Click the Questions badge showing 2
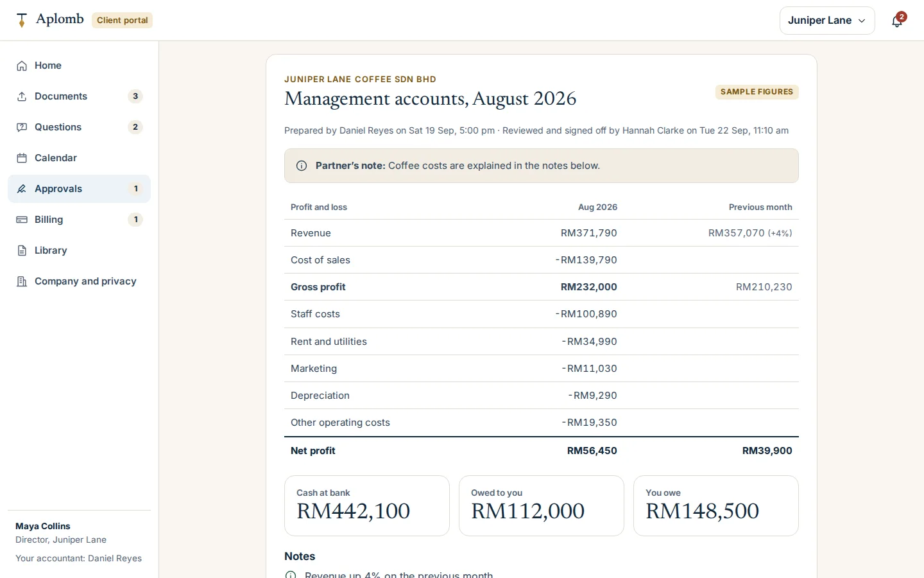Screen dimensions: 924x578 point(135,127)
